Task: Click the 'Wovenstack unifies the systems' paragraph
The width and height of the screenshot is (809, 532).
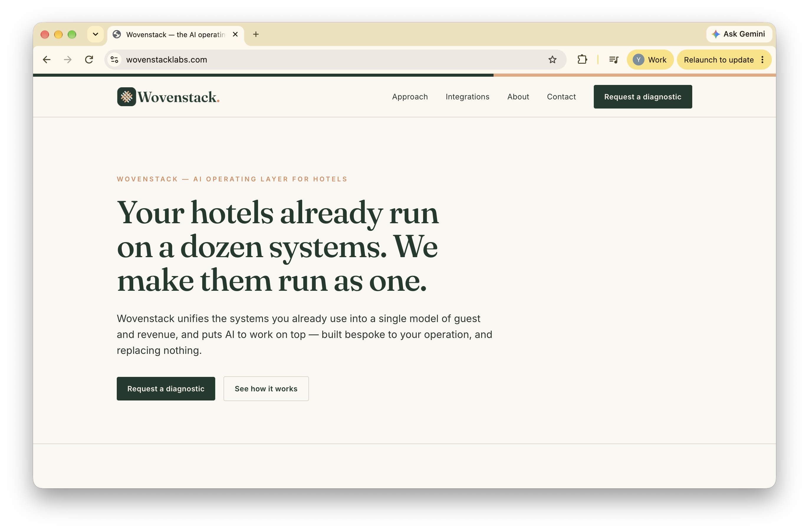Action: click(x=304, y=334)
